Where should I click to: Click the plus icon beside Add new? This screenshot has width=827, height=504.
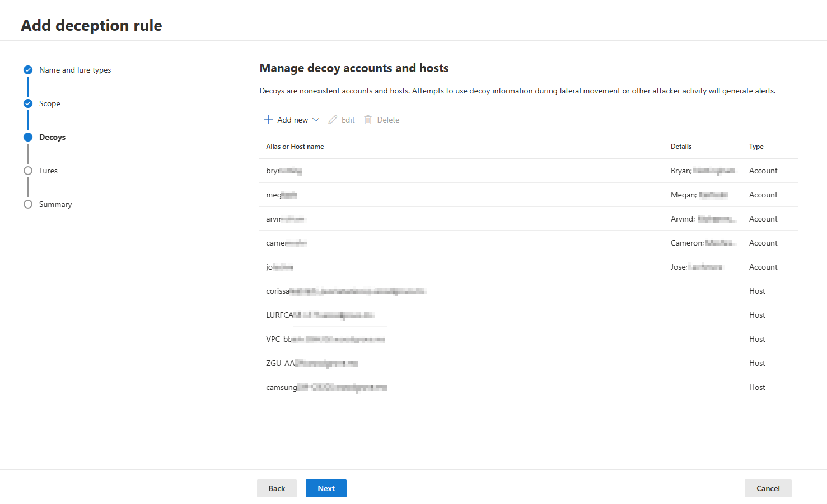[x=268, y=120]
